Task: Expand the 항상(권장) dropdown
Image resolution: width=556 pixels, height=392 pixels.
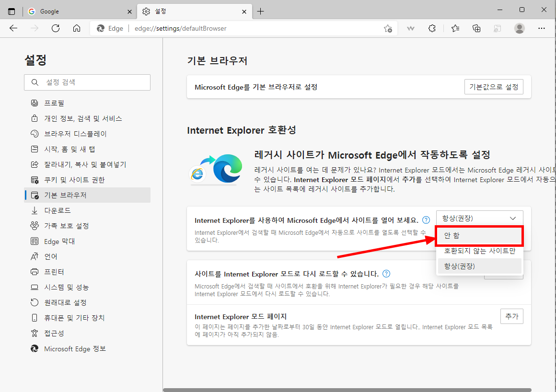Action: [x=479, y=219]
